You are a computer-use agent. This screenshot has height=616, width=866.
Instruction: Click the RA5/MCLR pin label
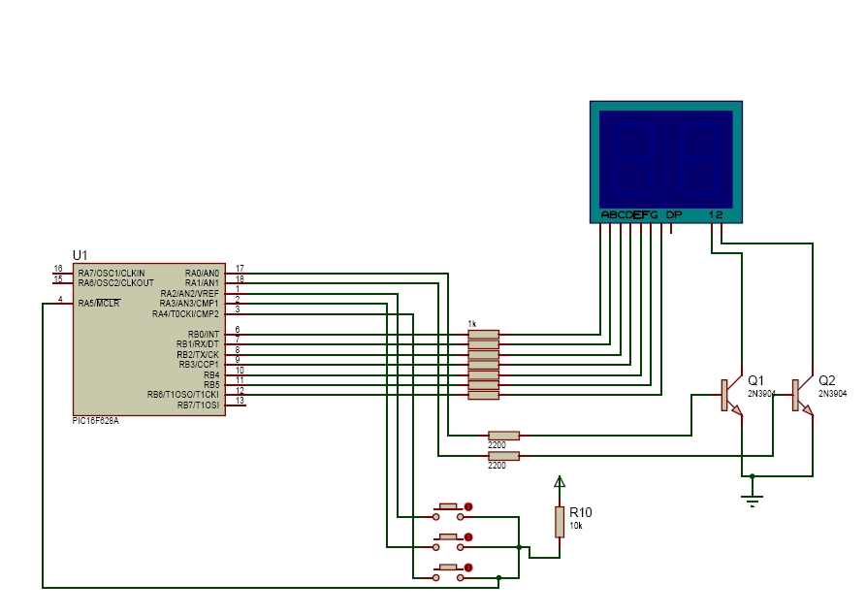point(99,304)
